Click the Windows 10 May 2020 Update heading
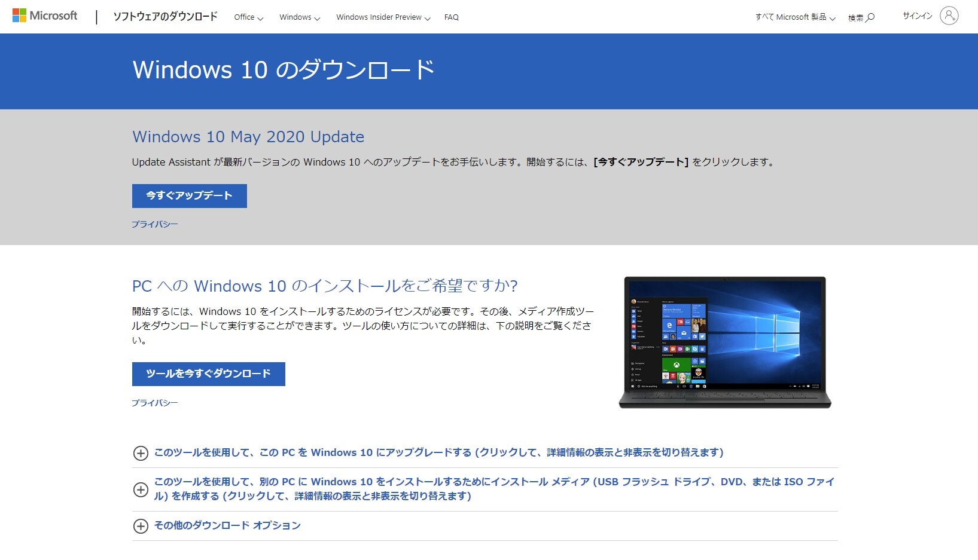The width and height of the screenshot is (978, 560). [248, 137]
